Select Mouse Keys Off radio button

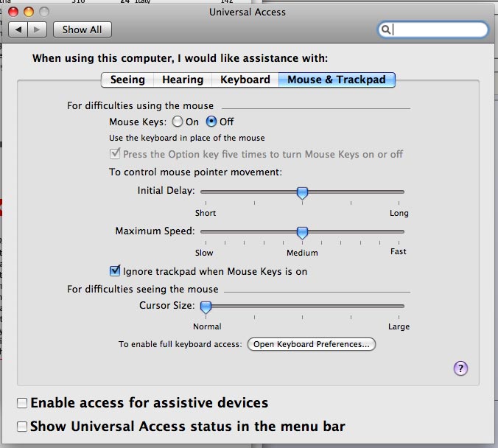(x=211, y=122)
